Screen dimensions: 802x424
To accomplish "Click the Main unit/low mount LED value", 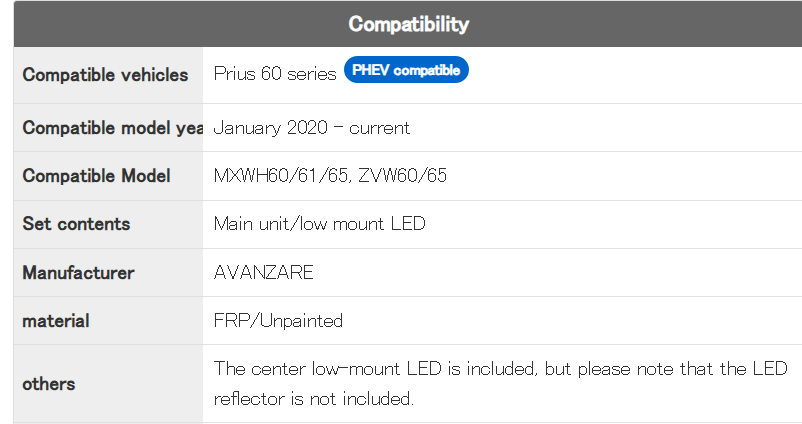I will click(x=319, y=224).
